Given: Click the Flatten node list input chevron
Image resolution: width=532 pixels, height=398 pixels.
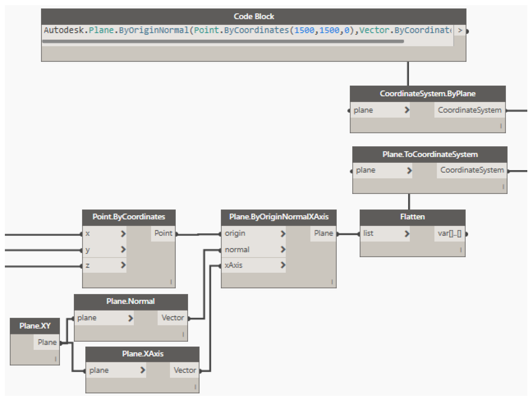Looking at the screenshot, I should (407, 234).
